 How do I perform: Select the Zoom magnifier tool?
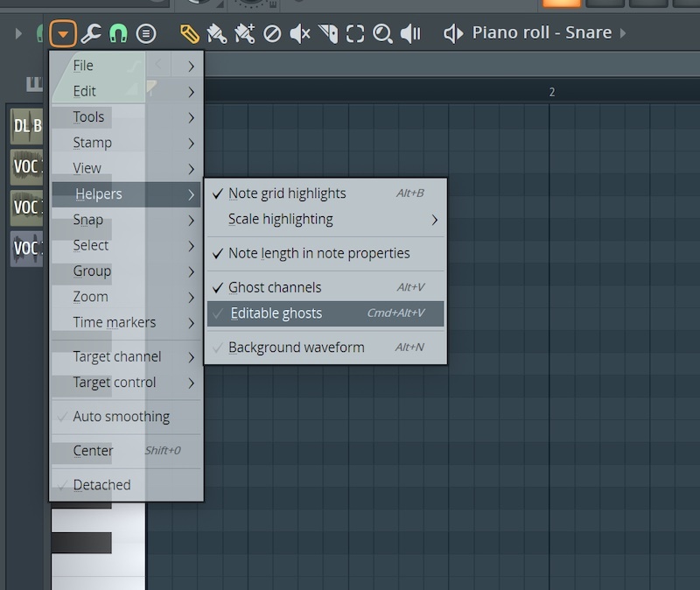[382, 34]
